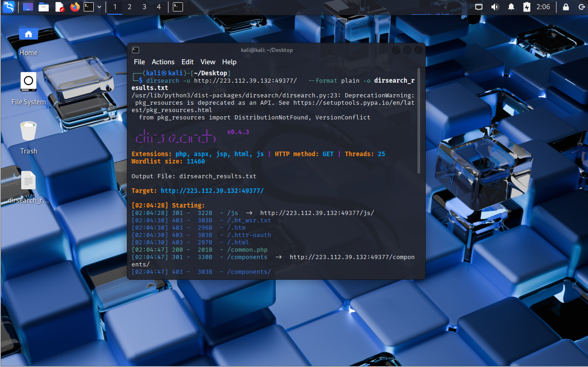Switch to workspace 3
This screenshot has width=588, height=367.
coord(144,7)
